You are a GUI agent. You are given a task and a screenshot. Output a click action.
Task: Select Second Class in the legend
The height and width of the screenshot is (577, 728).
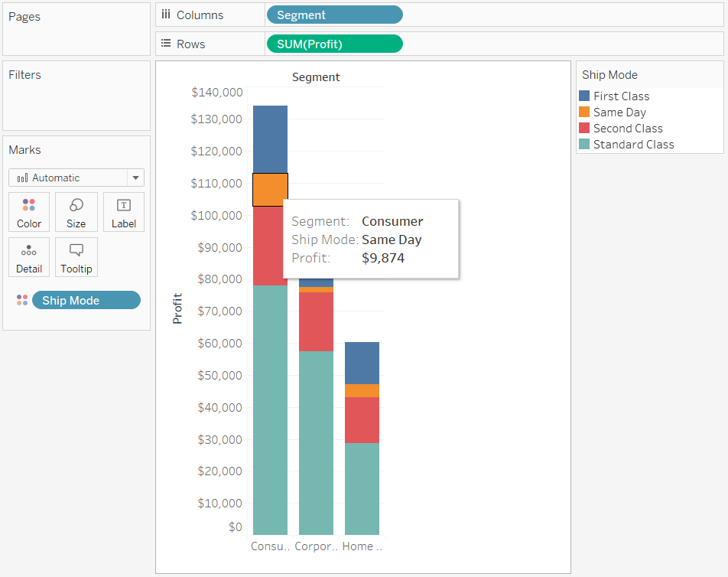click(x=628, y=129)
